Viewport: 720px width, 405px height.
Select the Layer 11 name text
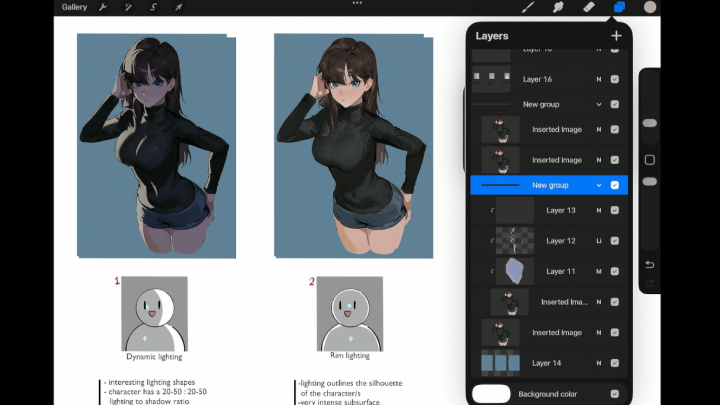click(561, 271)
